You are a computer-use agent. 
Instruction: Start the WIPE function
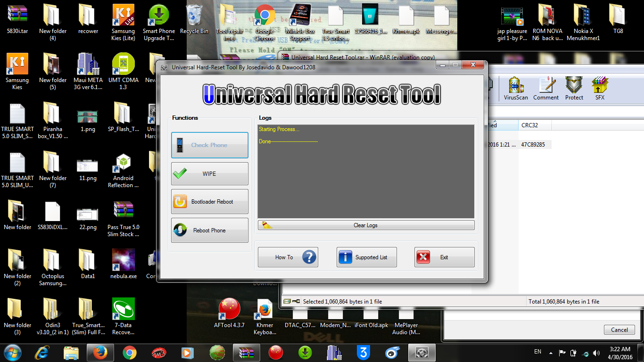tap(209, 174)
